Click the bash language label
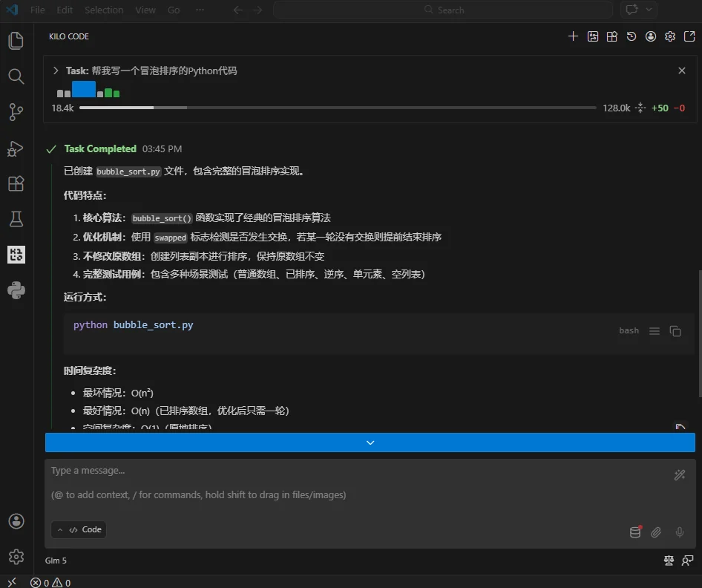Viewport: 702px width, 588px height. 629,330
